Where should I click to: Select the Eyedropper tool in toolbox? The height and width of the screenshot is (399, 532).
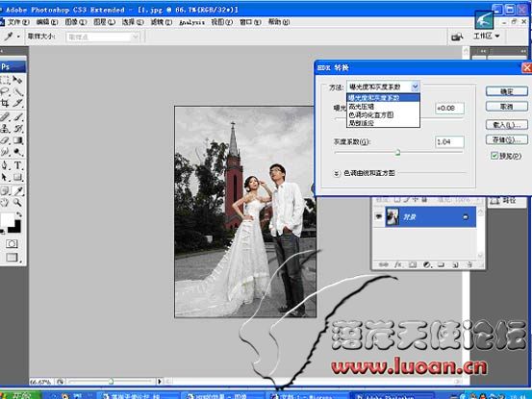coord(17,191)
